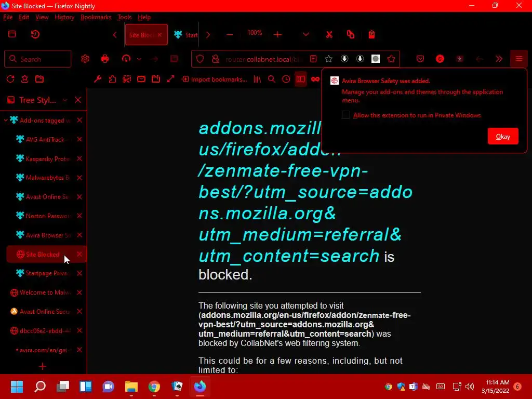Close the Tree Style Tab sidebar
The width and height of the screenshot is (532, 399).
coord(78,100)
